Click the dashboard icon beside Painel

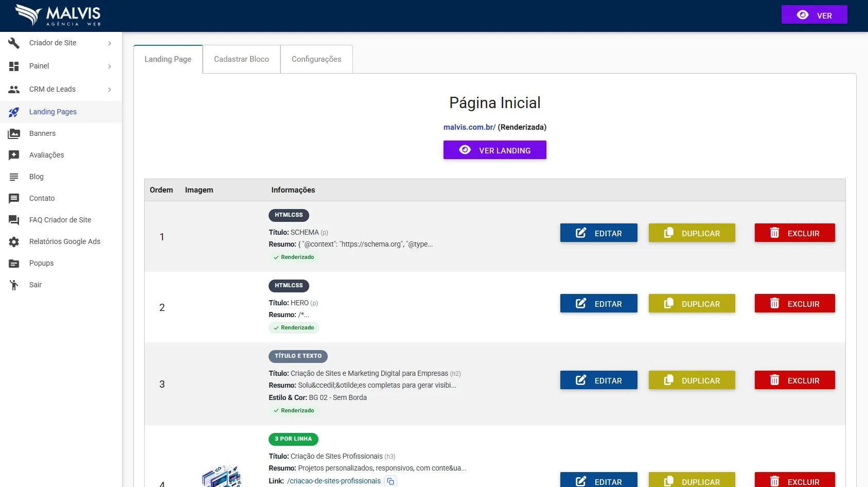[x=14, y=66]
